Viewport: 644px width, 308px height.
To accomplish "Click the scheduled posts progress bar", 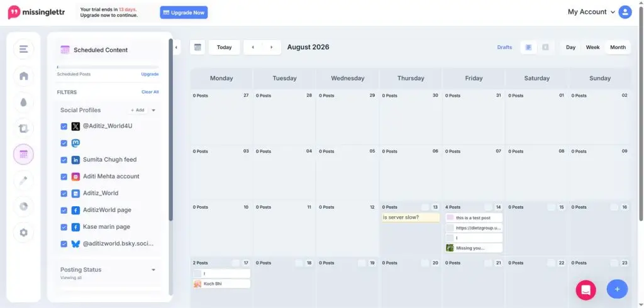I will point(108,67).
